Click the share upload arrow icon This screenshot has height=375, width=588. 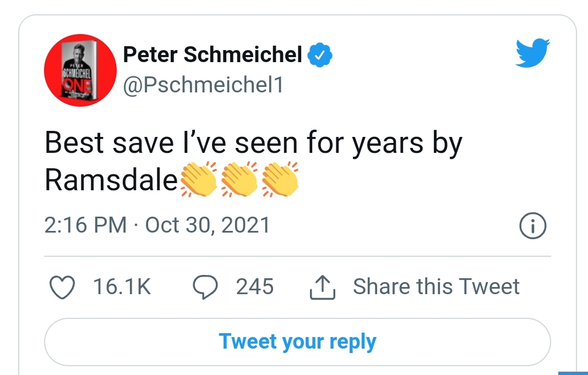click(323, 288)
